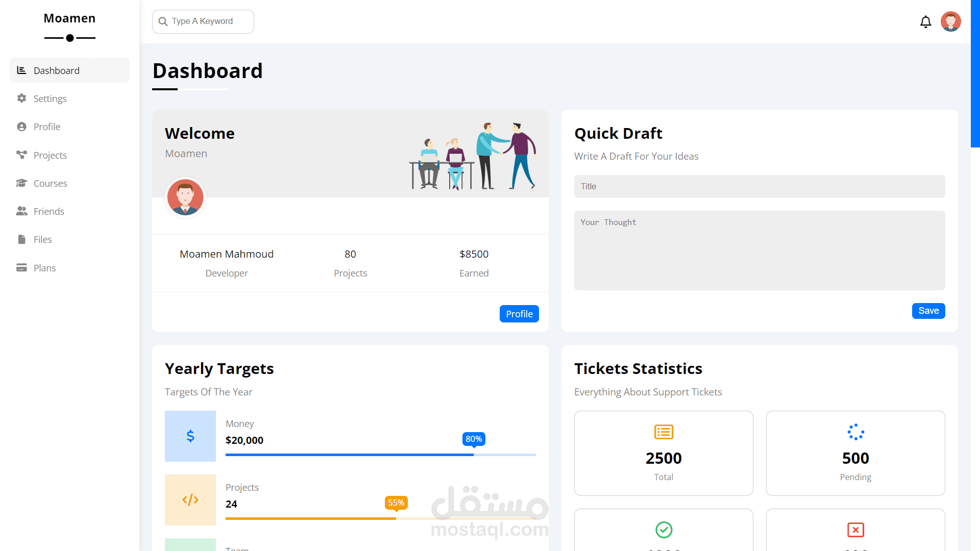Click the 55% progress label
This screenshot has height=551, width=980.
tap(396, 503)
